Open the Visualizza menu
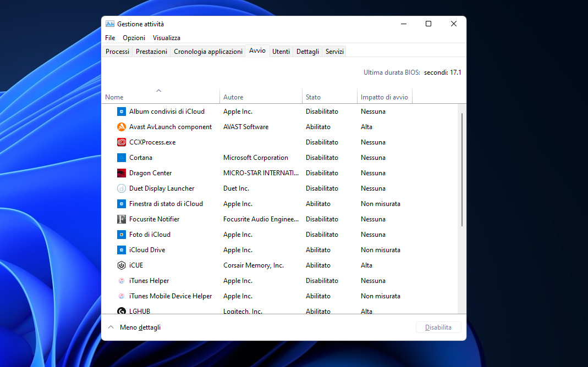This screenshot has width=588, height=367. coord(166,38)
